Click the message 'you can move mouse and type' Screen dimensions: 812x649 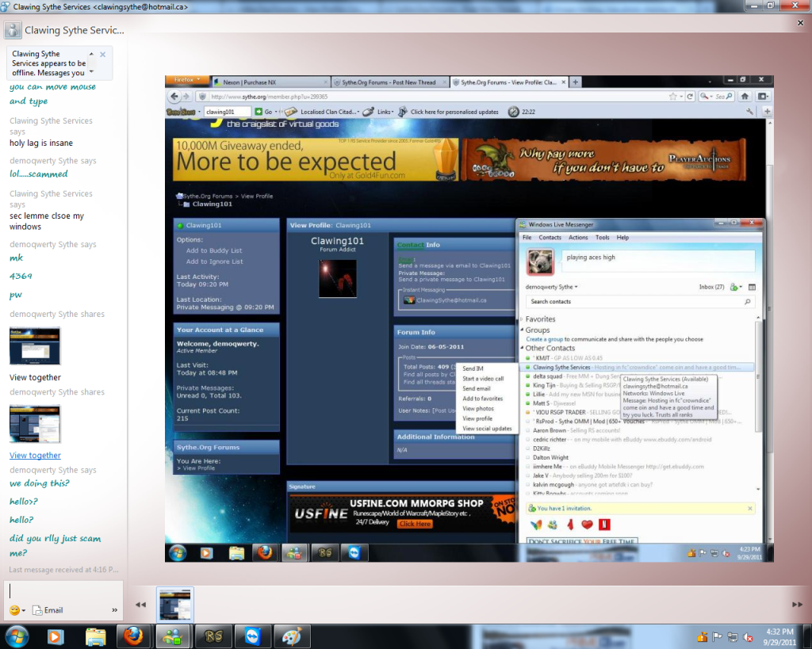click(52, 94)
